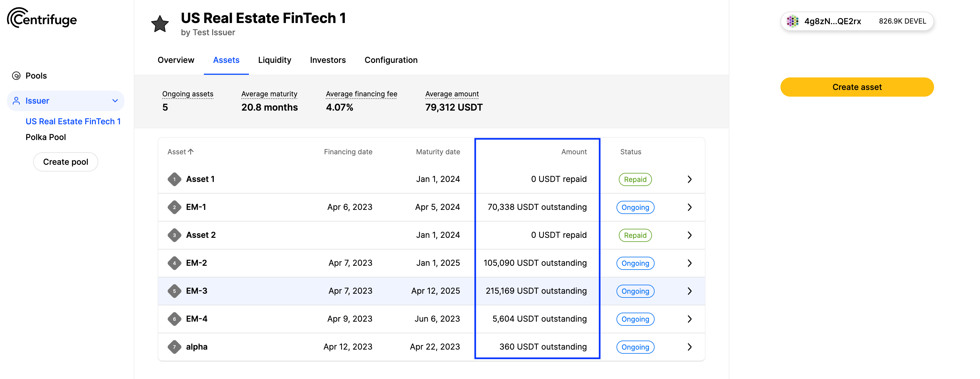
Task: Open the Polka Pool link in sidebar
Action: click(46, 137)
